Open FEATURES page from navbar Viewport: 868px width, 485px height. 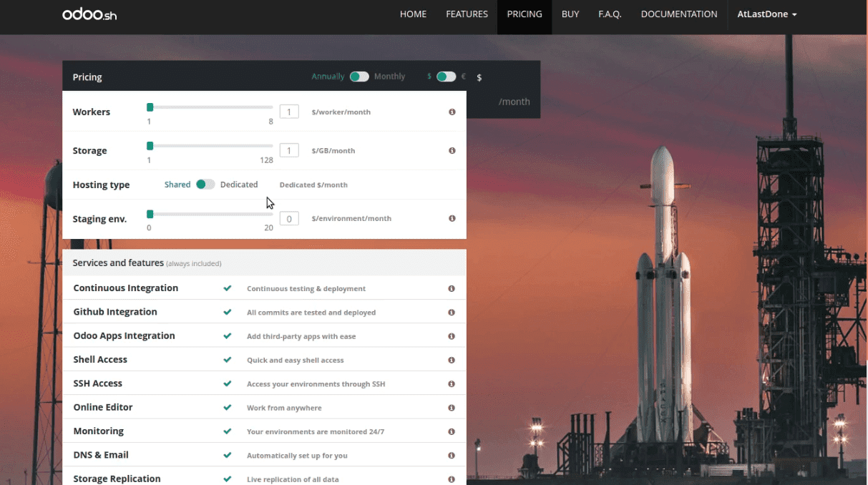coord(467,14)
